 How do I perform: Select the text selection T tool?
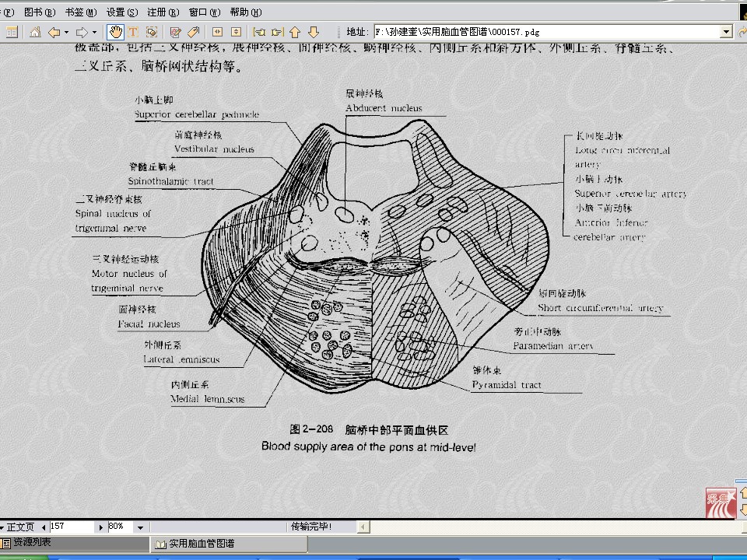coord(133,32)
